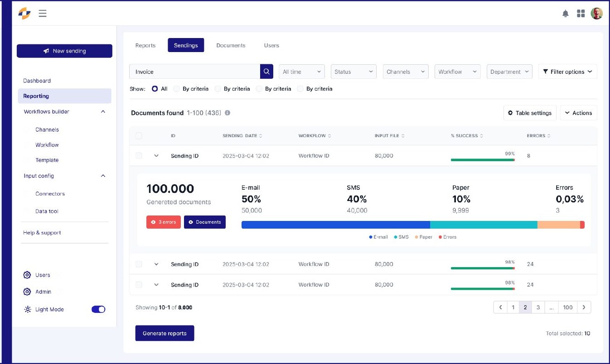The width and height of the screenshot is (610, 364).
Task: Switch to the Documents tab
Action: (231, 45)
